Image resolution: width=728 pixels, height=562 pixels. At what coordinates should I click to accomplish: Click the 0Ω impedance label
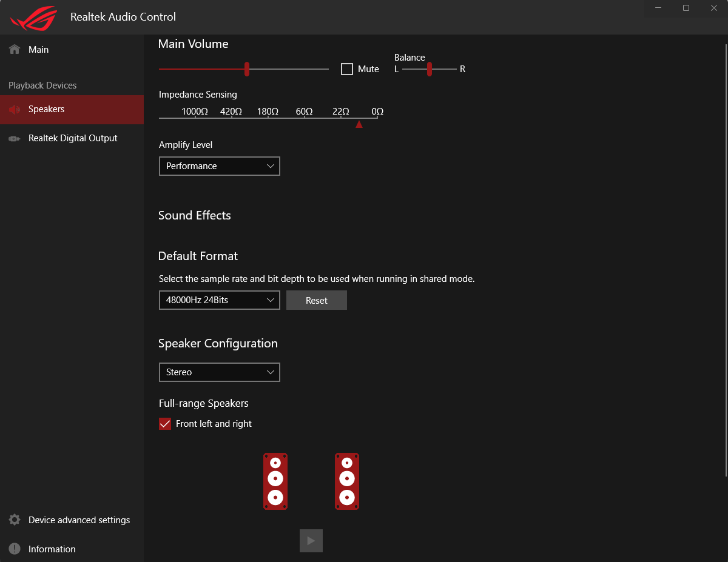[377, 112]
